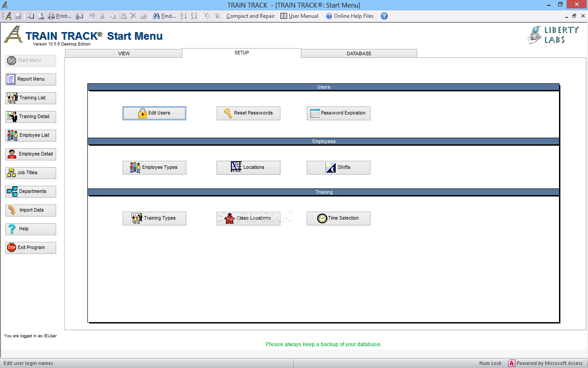
Task: Click the Remove Filter funnel icon
Action: point(217,16)
